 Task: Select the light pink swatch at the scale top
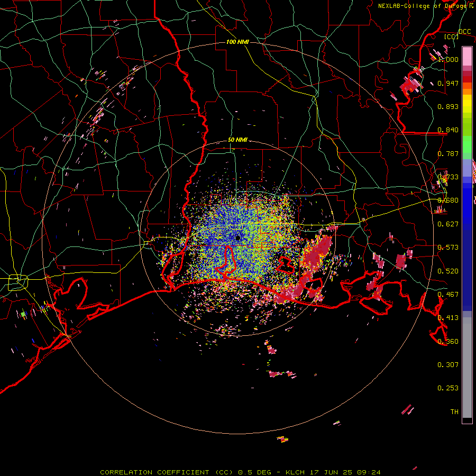point(467,56)
